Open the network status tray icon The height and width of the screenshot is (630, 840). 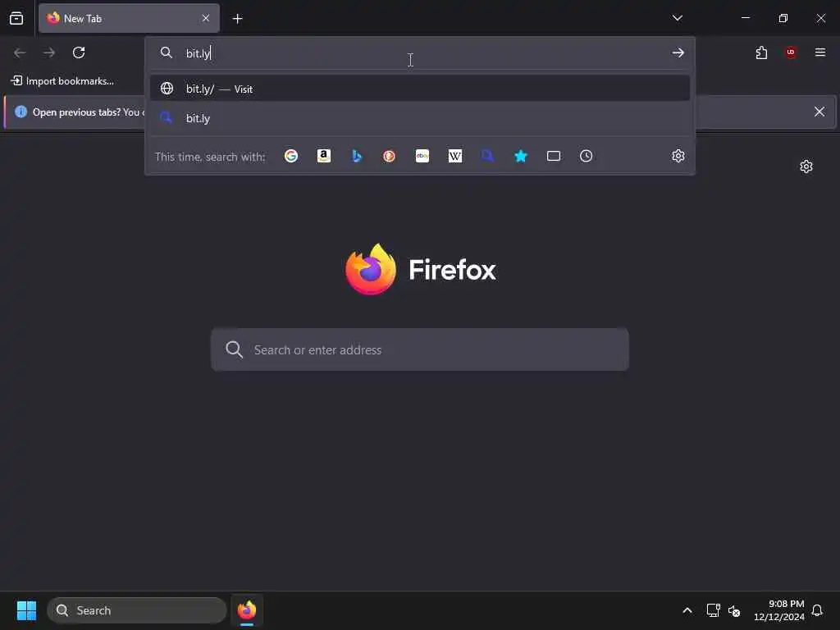(713, 610)
